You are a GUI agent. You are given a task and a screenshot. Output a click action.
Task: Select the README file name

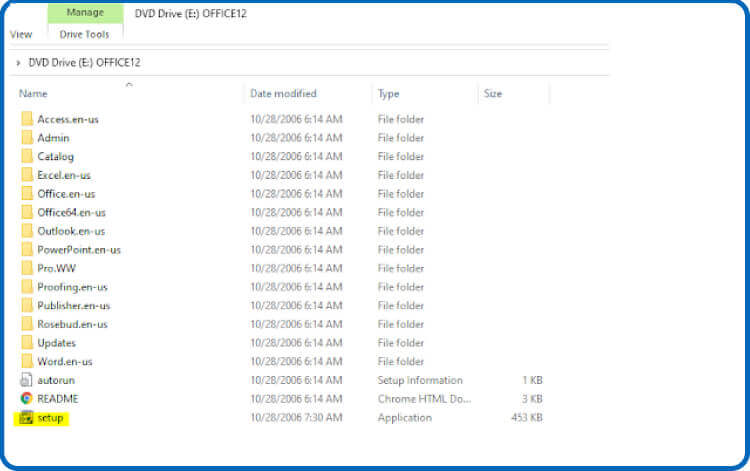point(58,398)
